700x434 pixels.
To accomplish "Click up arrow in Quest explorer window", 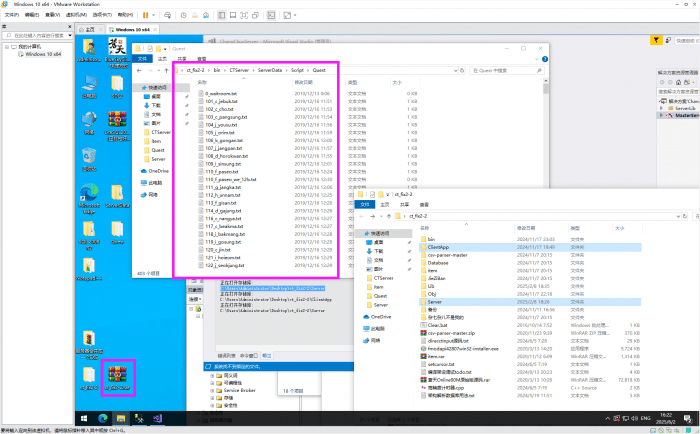I will (x=167, y=71).
